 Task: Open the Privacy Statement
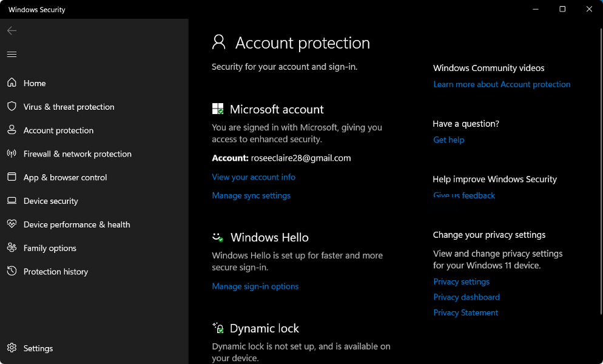pyautogui.click(x=465, y=312)
